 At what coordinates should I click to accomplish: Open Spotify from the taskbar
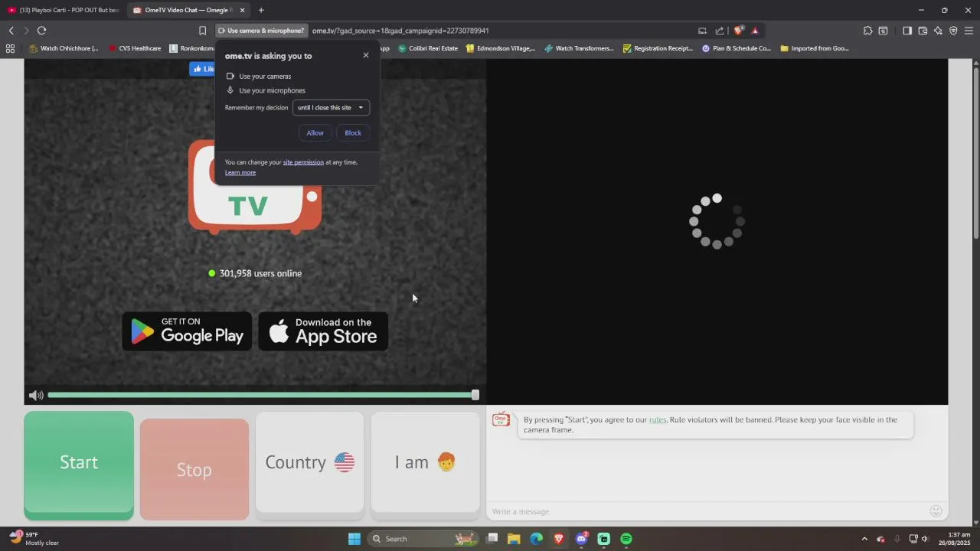pyautogui.click(x=626, y=539)
